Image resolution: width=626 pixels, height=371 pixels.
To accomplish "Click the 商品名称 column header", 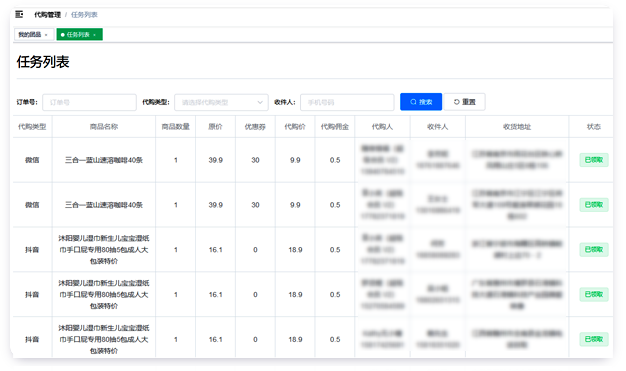I will click(104, 127).
